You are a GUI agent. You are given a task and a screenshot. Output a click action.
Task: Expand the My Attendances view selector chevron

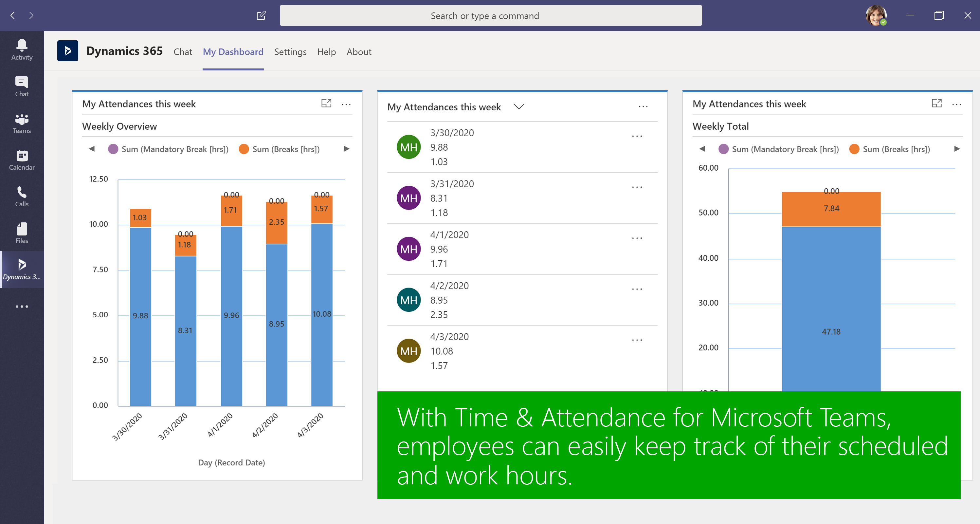click(x=519, y=107)
